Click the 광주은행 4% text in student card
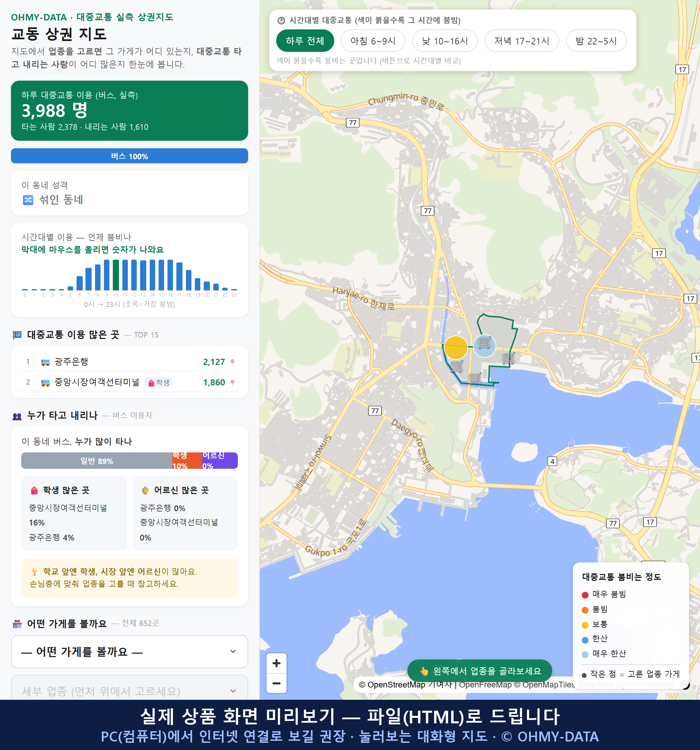This screenshot has width=700, height=750. click(52, 537)
